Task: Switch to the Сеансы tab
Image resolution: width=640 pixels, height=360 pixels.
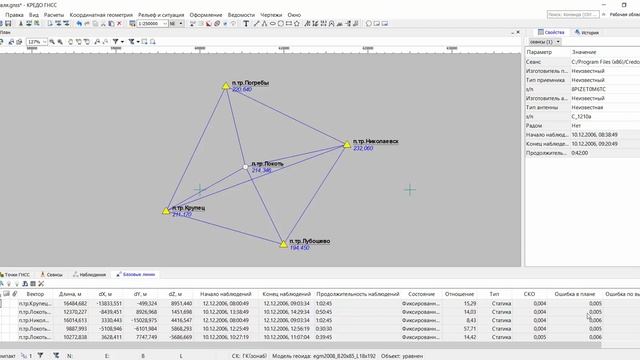Action: pos(51,275)
